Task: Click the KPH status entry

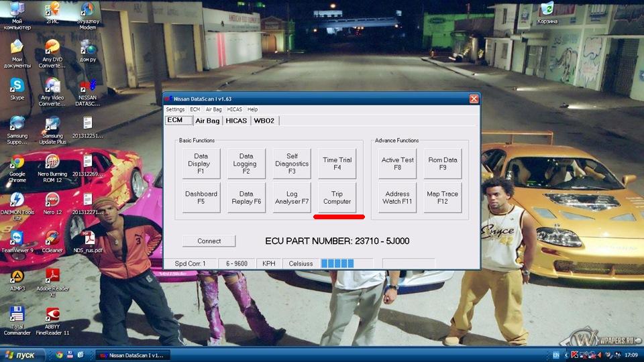Action: click(269, 263)
